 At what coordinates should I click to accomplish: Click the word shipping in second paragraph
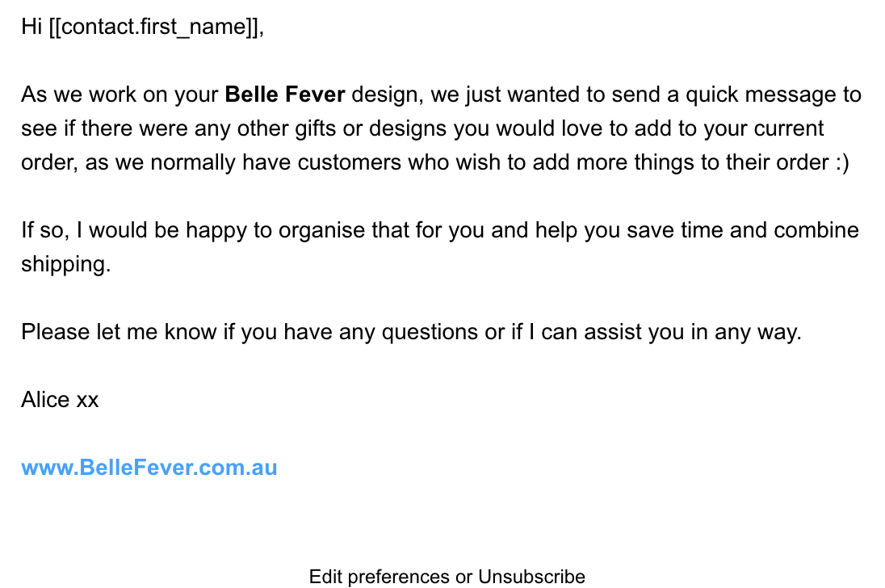[65, 265]
